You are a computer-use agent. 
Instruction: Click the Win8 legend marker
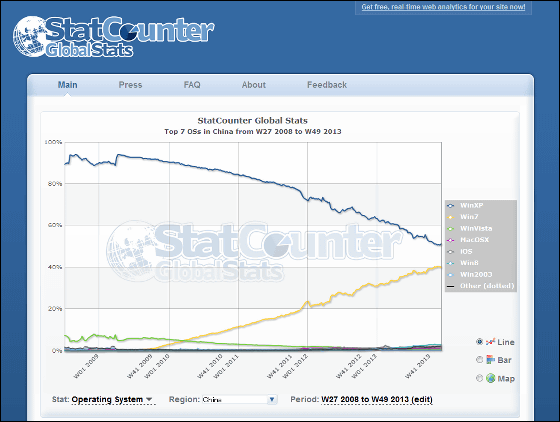[451, 263]
